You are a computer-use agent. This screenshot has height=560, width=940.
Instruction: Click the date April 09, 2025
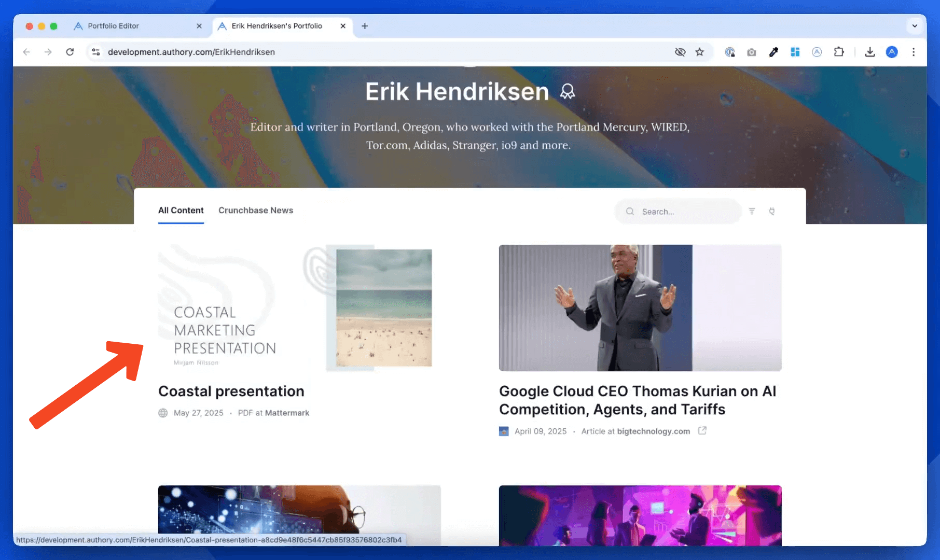(x=541, y=431)
